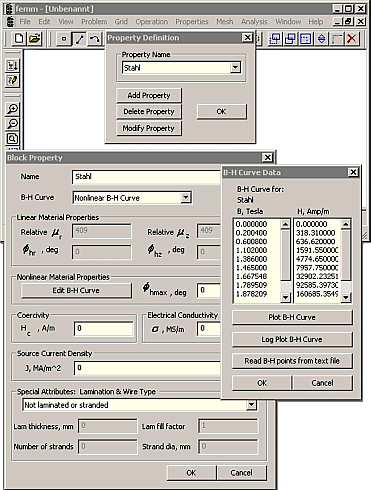Click the Modify Property button
The image size is (371, 490).
coord(149,128)
